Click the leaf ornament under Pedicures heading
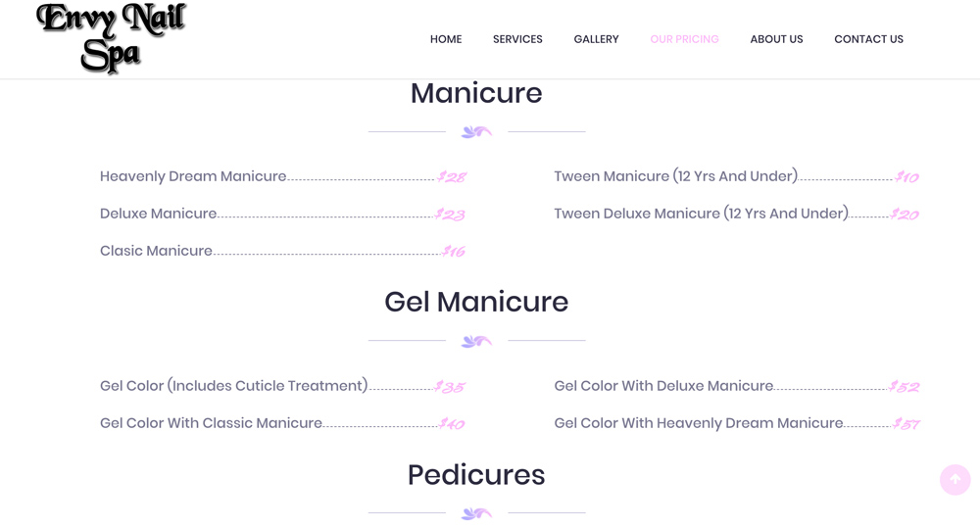This screenshot has height=527, width=980. click(476, 513)
